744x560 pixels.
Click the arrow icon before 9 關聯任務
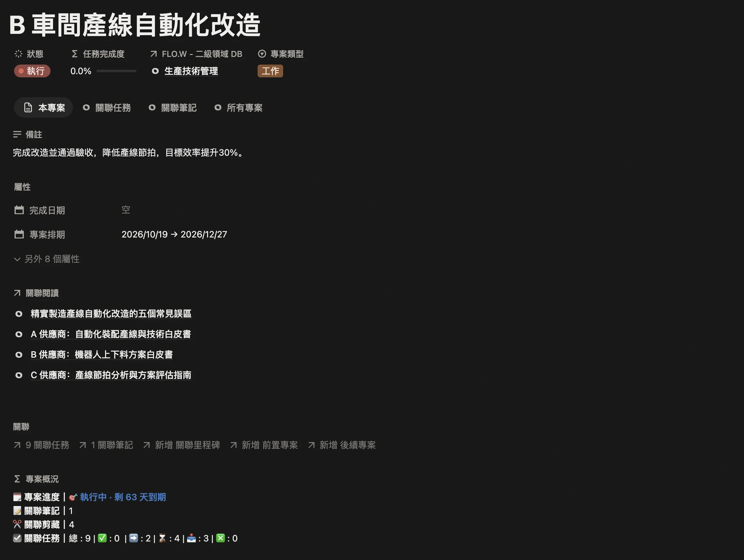coord(17,445)
